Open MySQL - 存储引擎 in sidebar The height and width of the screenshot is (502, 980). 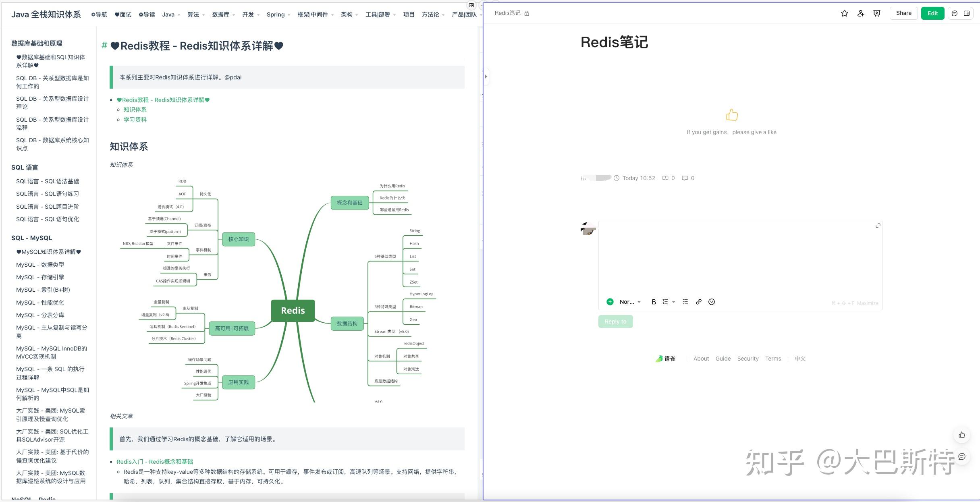click(x=40, y=277)
